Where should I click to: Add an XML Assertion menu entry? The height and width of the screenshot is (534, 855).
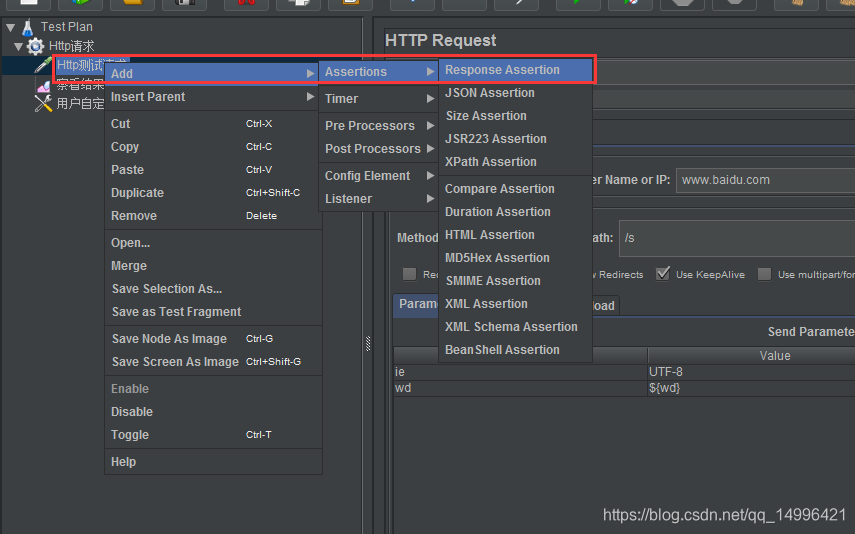click(515, 304)
